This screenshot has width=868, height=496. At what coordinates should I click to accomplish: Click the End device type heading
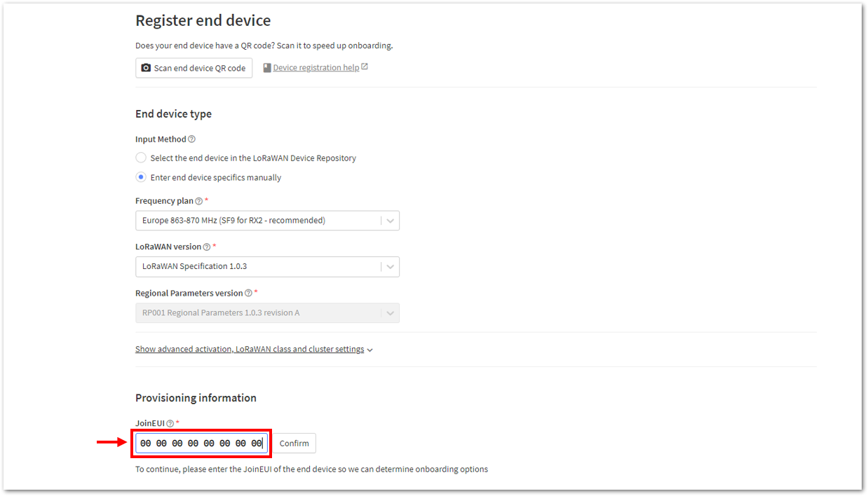click(x=173, y=114)
